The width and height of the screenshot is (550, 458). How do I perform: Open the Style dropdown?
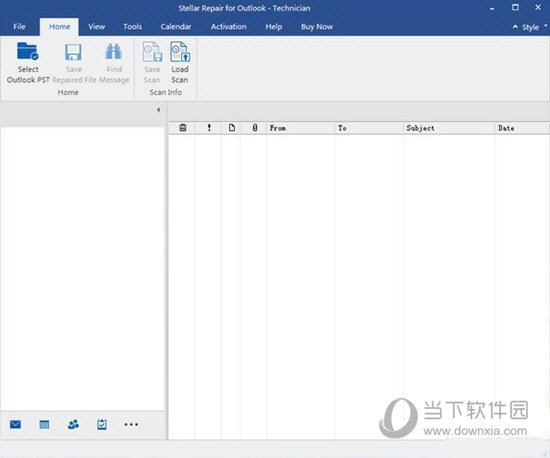pos(534,27)
